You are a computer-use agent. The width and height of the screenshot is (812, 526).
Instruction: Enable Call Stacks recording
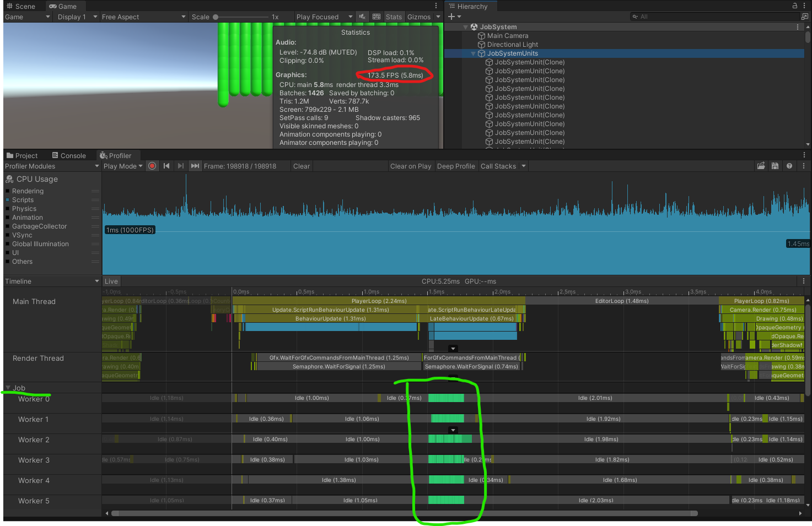pyautogui.click(x=499, y=166)
